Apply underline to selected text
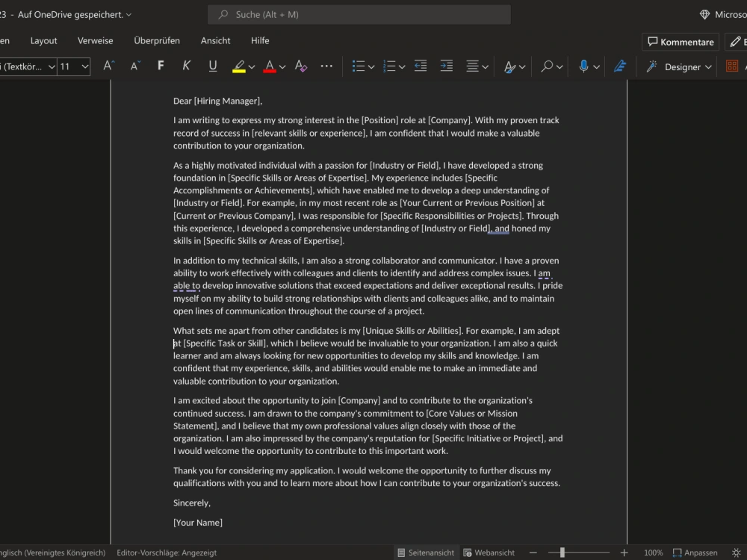747x560 pixels. click(212, 66)
